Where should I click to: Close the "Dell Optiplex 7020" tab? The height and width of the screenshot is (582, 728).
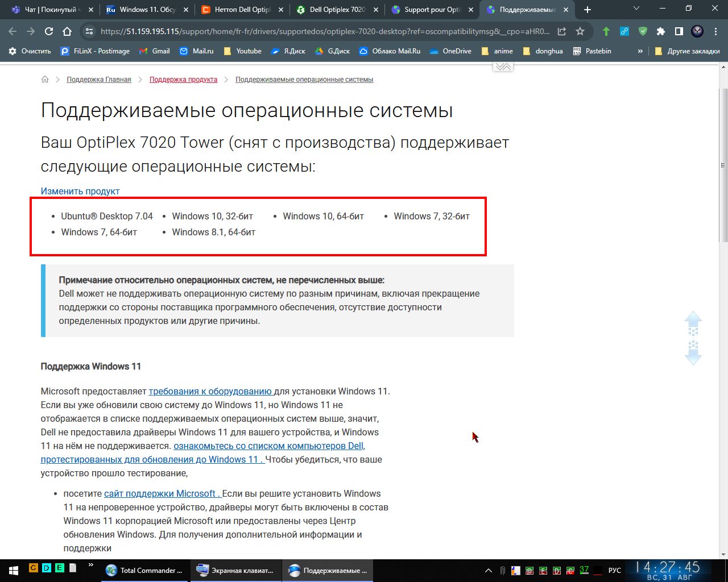[376, 10]
